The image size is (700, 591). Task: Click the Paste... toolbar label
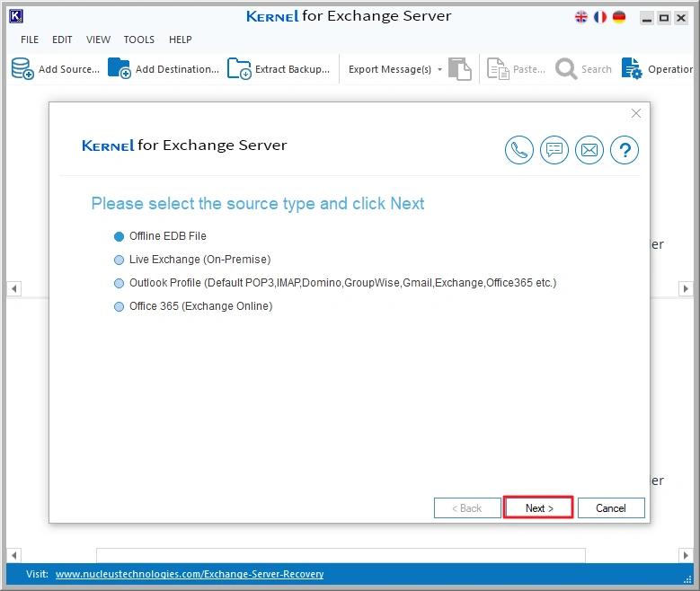(529, 70)
